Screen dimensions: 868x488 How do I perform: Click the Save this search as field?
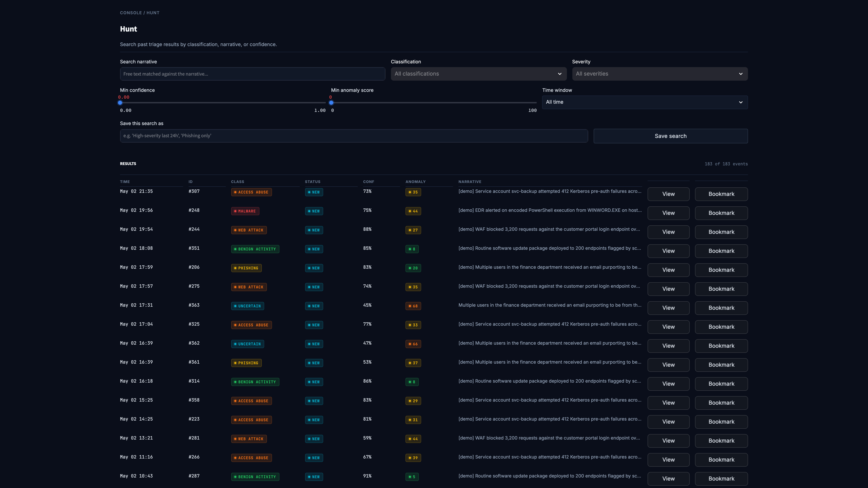[354, 136]
